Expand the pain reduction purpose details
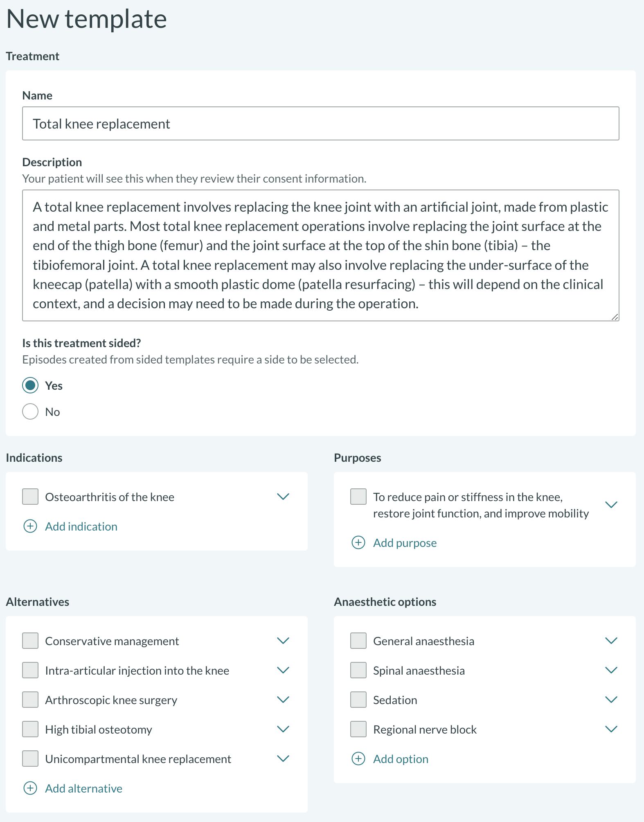Image resolution: width=644 pixels, height=822 pixels. [611, 504]
